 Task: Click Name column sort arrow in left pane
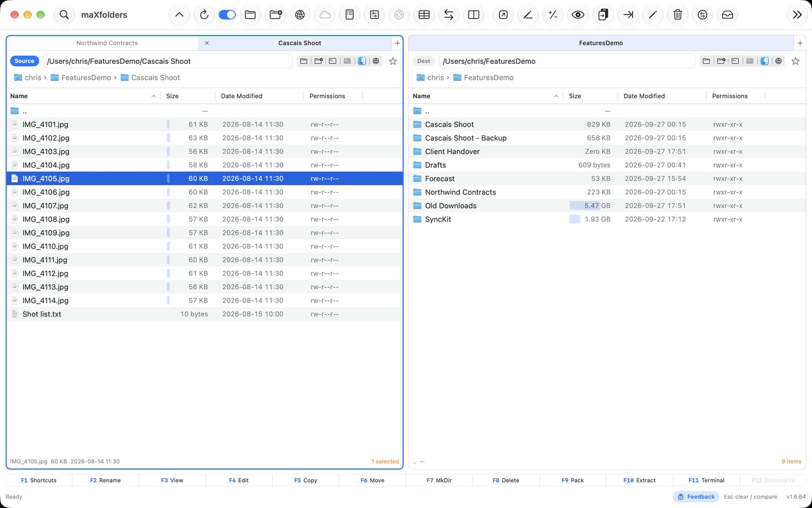click(153, 96)
